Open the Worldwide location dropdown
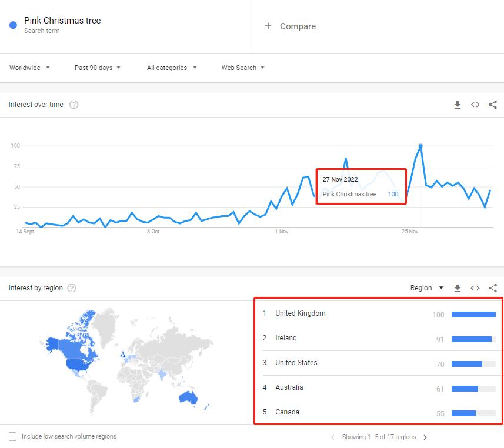 point(29,68)
